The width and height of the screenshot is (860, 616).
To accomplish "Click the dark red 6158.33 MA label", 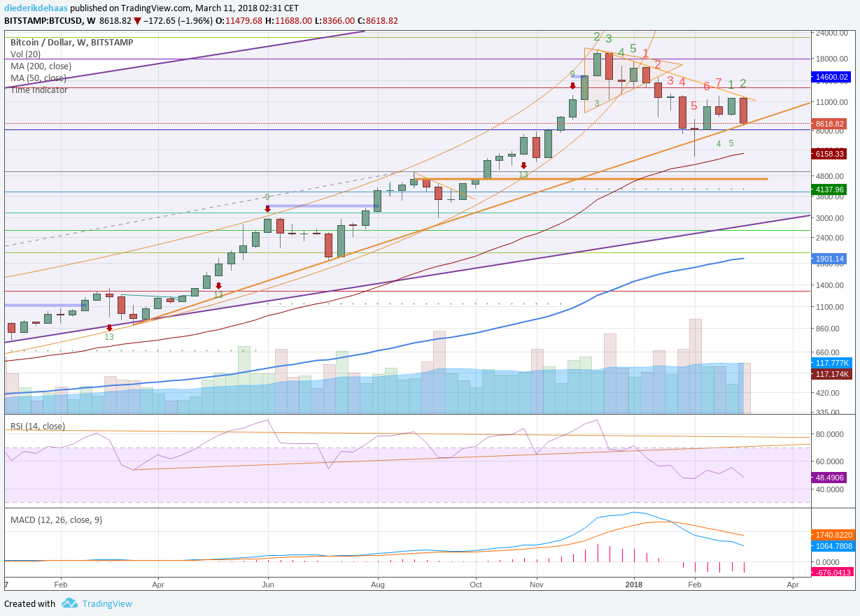I will click(x=831, y=153).
